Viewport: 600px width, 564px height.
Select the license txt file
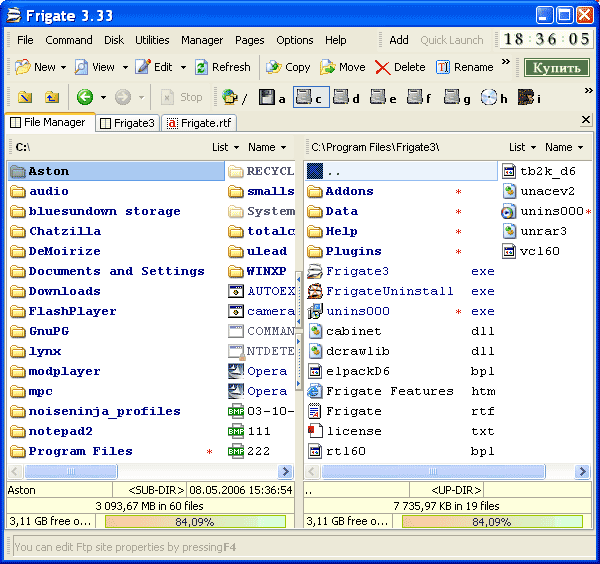click(x=401, y=431)
